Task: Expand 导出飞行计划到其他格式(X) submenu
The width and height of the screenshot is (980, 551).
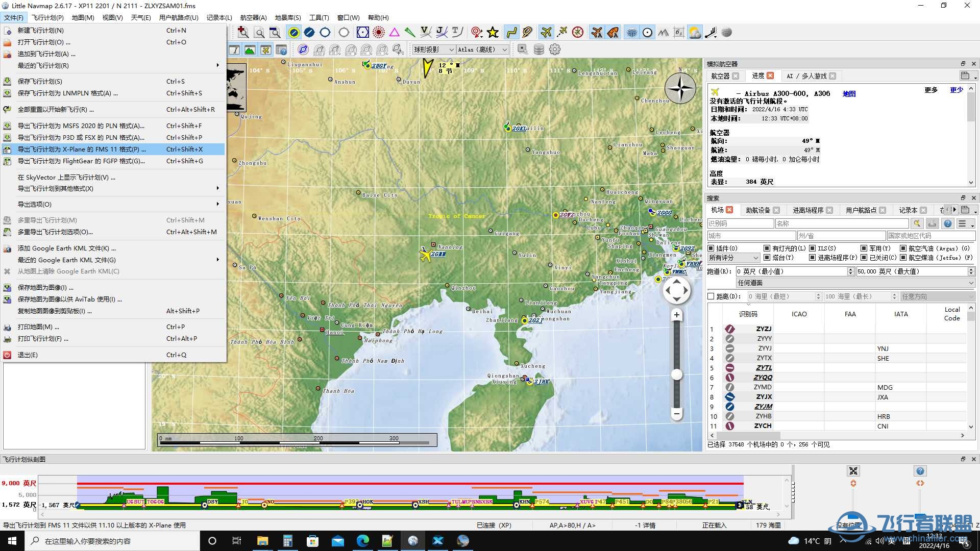Action: tap(113, 189)
